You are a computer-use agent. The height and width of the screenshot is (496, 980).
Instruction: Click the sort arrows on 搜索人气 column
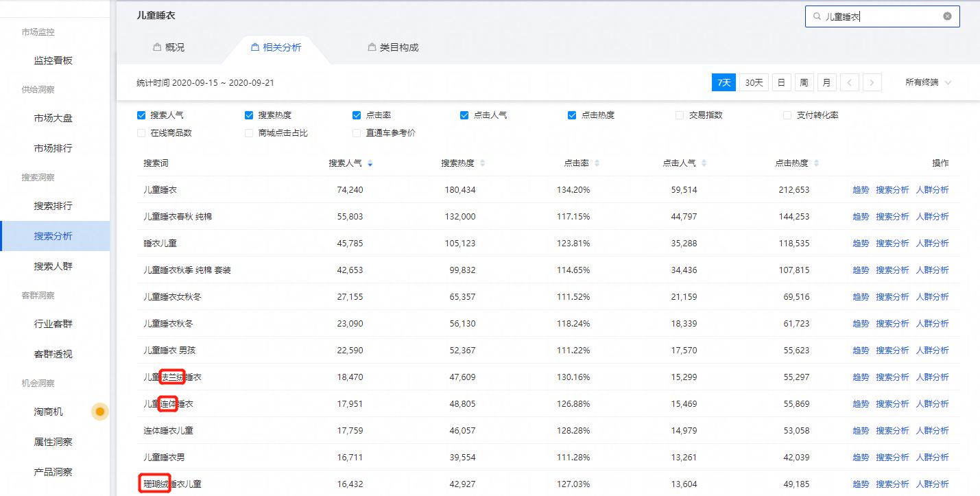pyautogui.click(x=370, y=163)
